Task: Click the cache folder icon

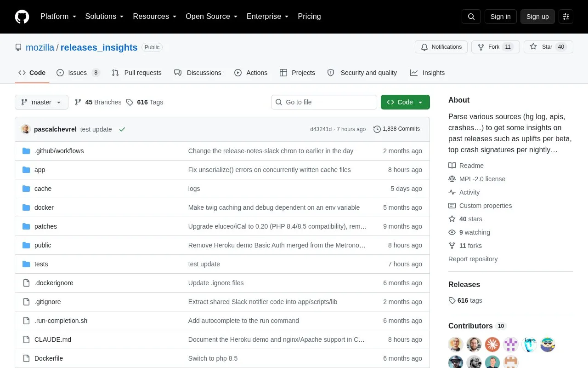Action: pos(26,189)
